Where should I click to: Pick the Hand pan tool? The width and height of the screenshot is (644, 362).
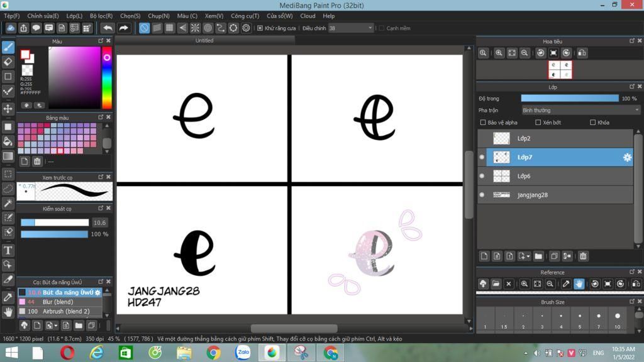point(8,312)
